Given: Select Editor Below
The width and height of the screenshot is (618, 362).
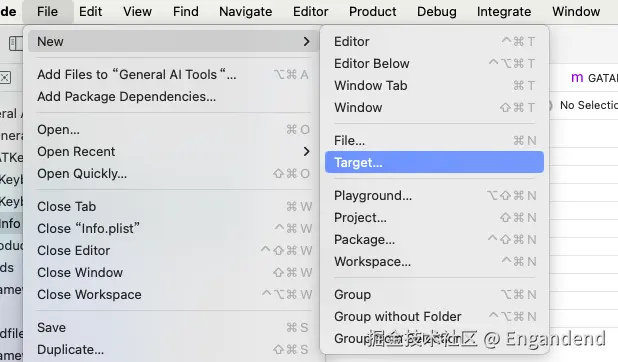Looking at the screenshot, I should [434, 63].
